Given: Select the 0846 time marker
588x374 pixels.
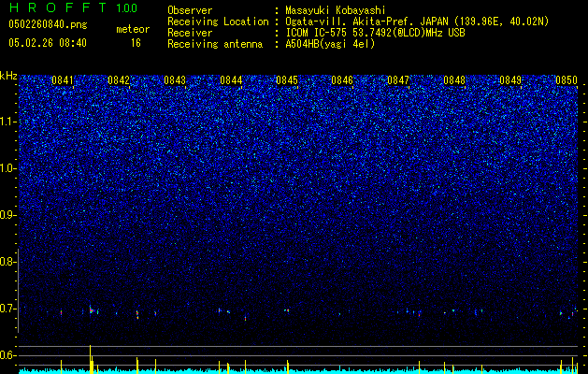Looking at the screenshot, I should tap(342, 80).
